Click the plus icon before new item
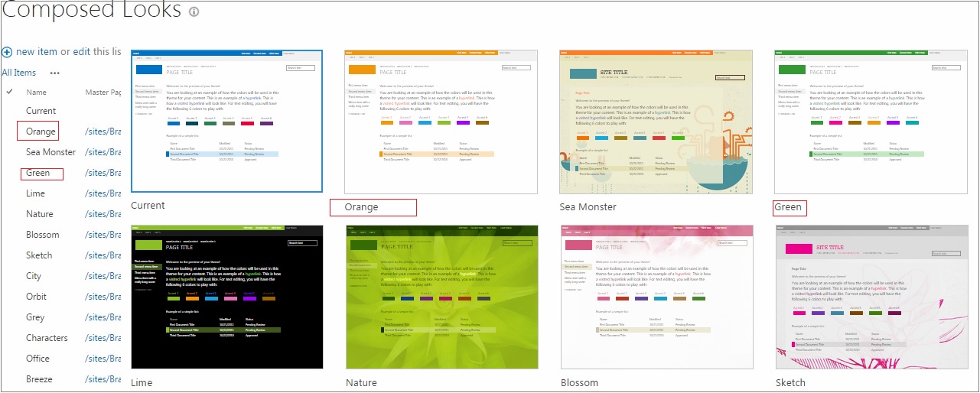 7,52
